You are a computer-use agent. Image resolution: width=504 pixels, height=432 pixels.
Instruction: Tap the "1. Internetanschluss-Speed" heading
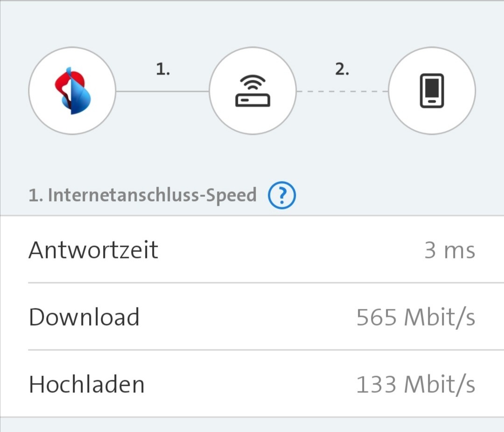coord(142,195)
